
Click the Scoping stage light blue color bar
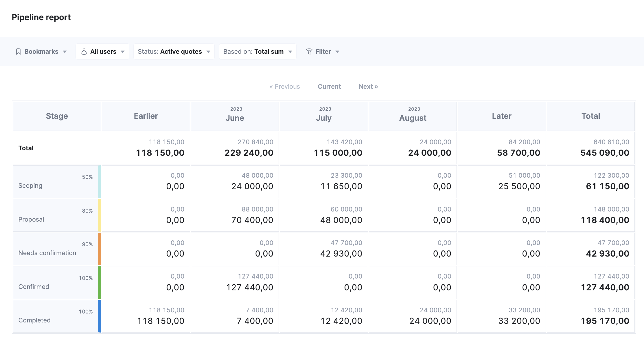pos(100,182)
